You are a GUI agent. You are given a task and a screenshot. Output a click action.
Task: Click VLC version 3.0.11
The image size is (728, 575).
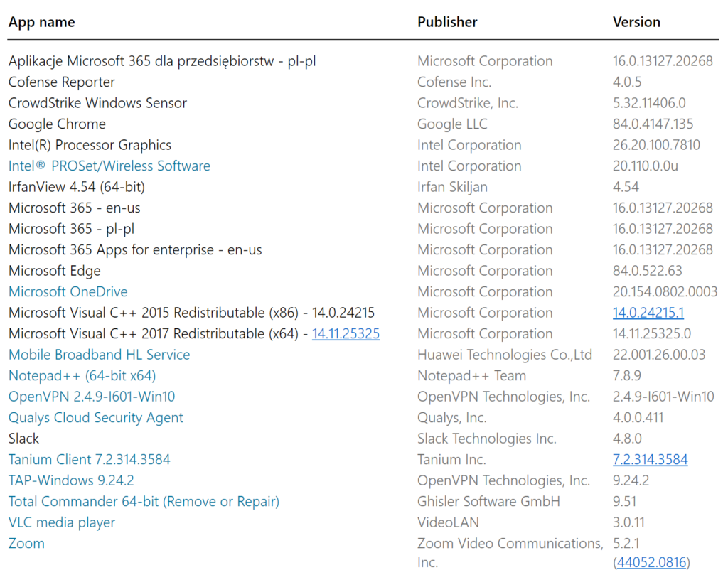point(628,522)
